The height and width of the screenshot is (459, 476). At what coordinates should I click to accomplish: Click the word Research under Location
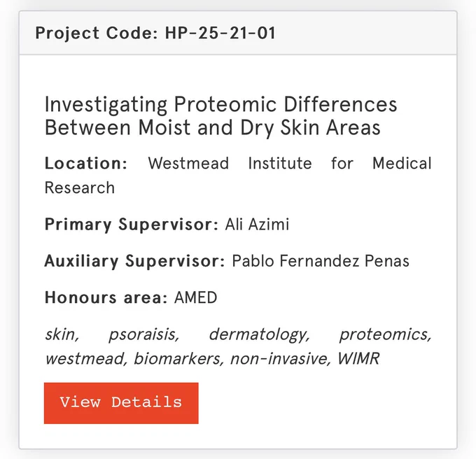pos(80,188)
